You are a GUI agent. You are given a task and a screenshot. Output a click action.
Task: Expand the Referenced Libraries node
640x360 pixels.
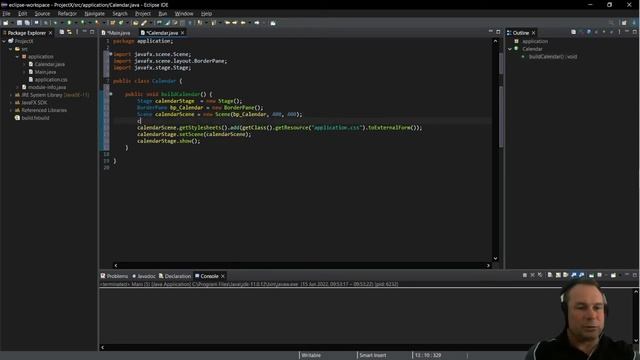coord(11,110)
